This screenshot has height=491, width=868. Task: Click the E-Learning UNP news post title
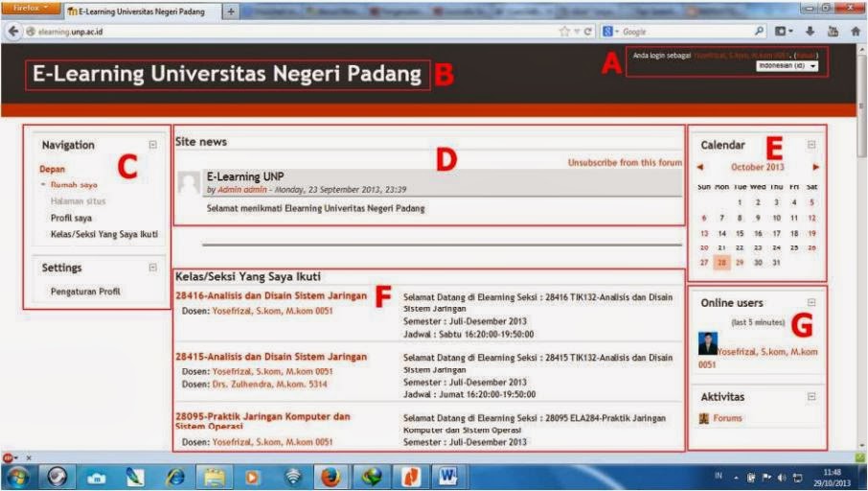click(x=245, y=176)
